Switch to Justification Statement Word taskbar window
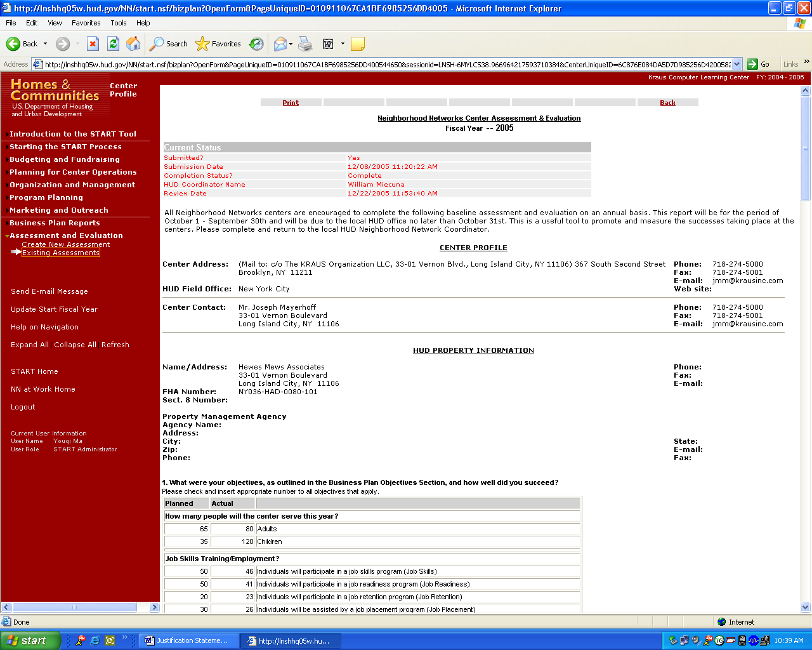 point(189,640)
